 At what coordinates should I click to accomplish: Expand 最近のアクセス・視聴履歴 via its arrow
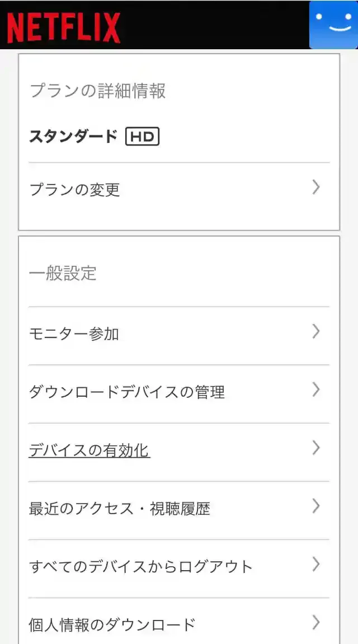(316, 507)
